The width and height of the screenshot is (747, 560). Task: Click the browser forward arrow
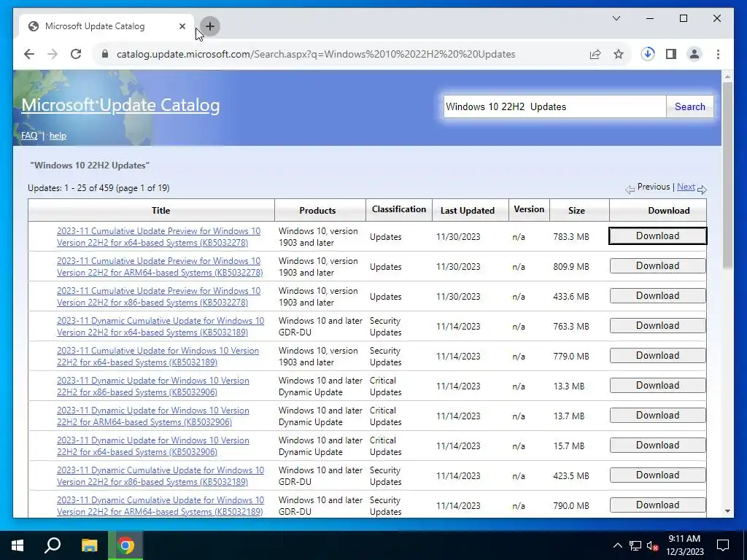pos(53,54)
